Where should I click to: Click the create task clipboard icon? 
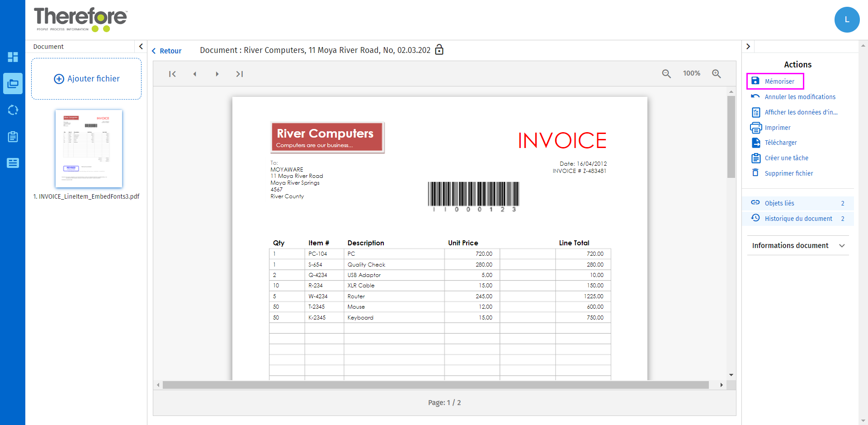(x=756, y=158)
